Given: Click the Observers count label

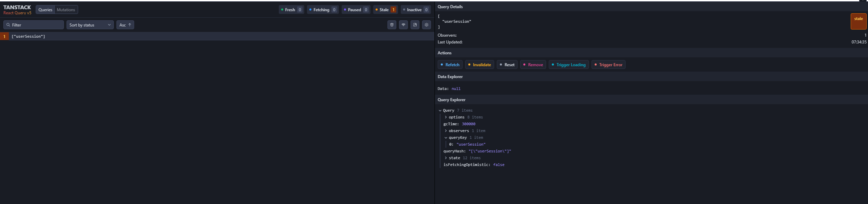Looking at the screenshot, I should [x=447, y=35].
